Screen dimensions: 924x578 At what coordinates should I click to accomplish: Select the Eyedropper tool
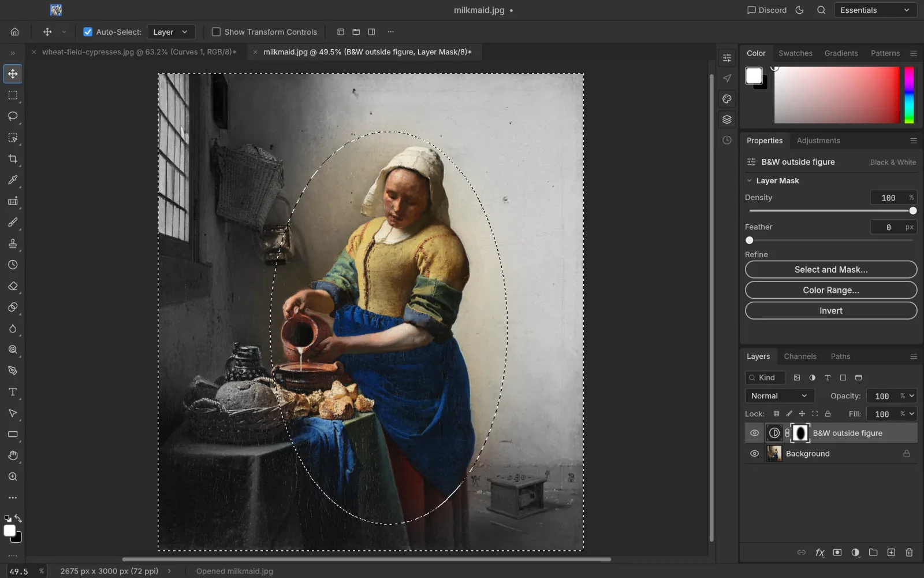pos(13,180)
